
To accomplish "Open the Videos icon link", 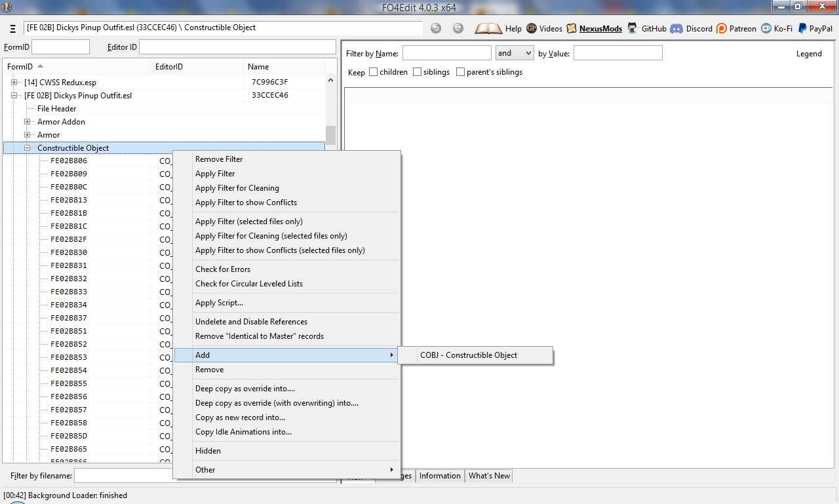I will tap(532, 28).
